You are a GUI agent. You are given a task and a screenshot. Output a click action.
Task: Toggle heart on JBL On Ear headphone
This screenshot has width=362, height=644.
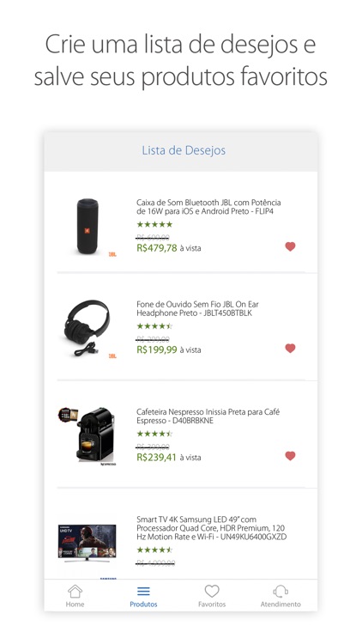pyautogui.click(x=290, y=349)
